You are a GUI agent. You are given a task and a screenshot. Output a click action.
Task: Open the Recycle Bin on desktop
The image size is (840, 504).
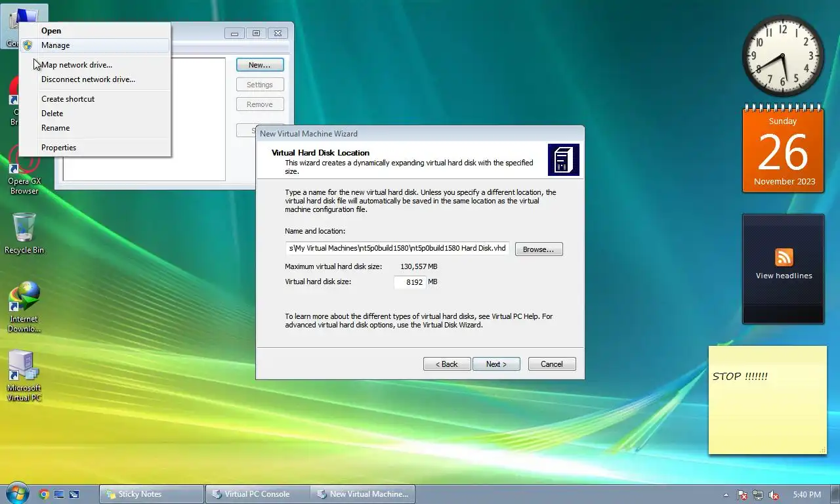pyautogui.click(x=24, y=233)
